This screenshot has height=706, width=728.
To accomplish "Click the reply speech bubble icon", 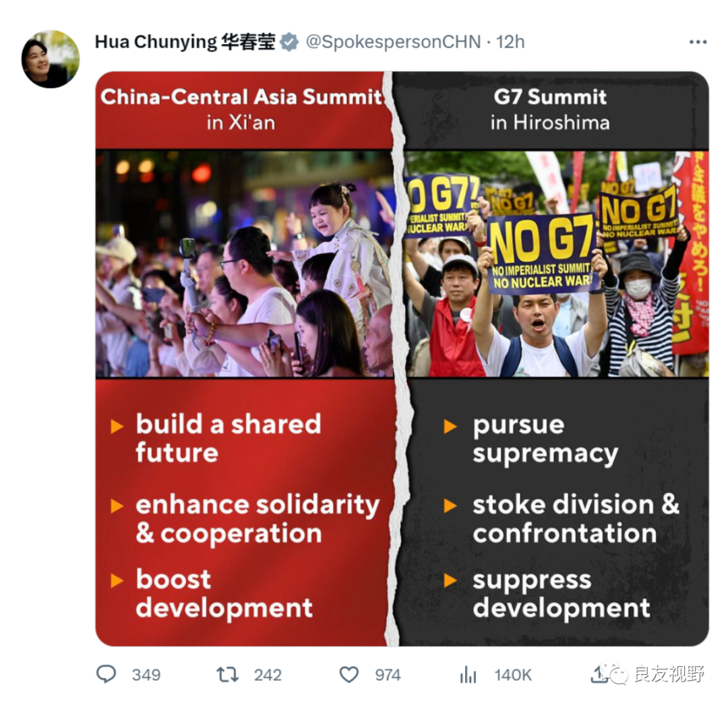I will 106,674.
